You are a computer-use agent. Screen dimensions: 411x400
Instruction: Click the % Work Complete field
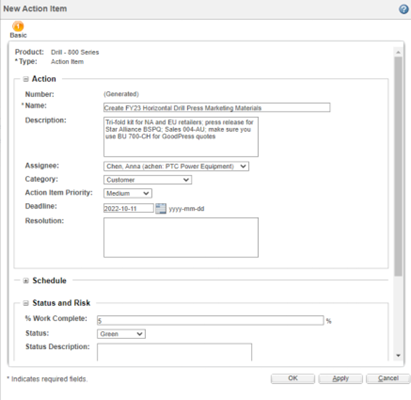210,321
